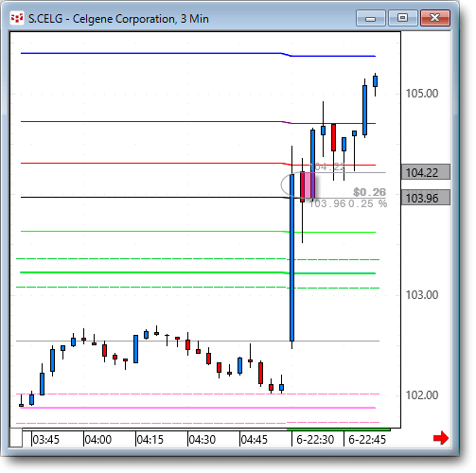Screen dimensions: 476x473
Task: Select the pink highlighted measurement rectangle
Action: click(x=308, y=185)
